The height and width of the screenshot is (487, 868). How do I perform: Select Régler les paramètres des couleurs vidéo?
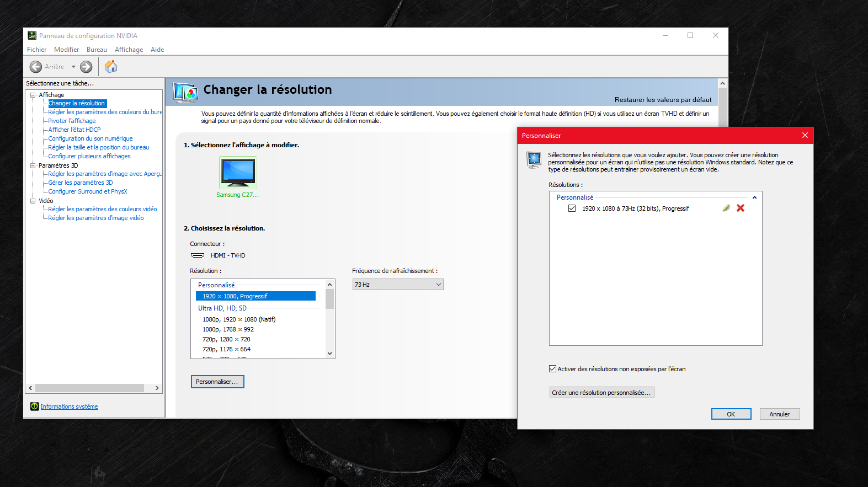103,209
